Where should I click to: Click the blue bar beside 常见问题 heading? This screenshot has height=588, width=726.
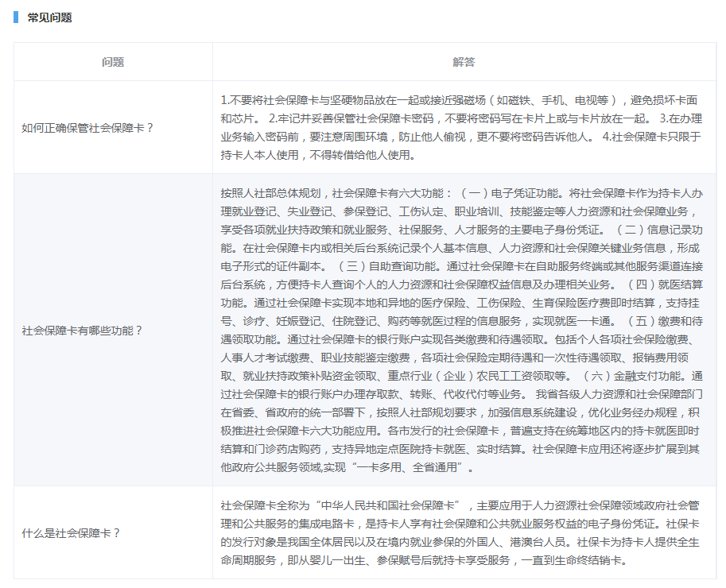coord(15,17)
